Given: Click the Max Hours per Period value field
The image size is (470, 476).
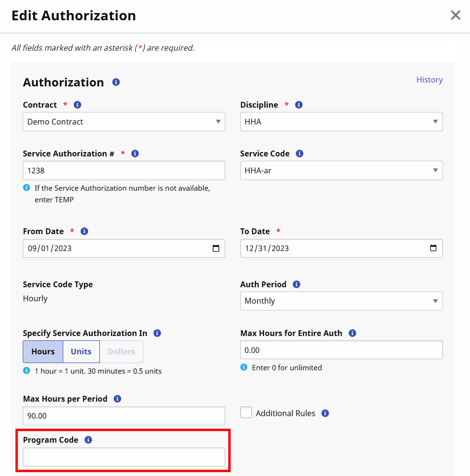Looking at the screenshot, I should coord(124,416).
